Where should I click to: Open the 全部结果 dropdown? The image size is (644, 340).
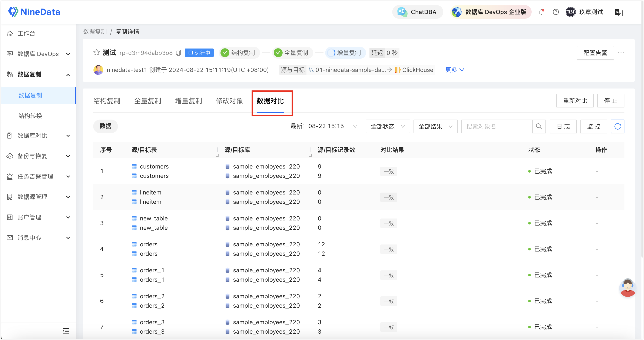coord(435,126)
